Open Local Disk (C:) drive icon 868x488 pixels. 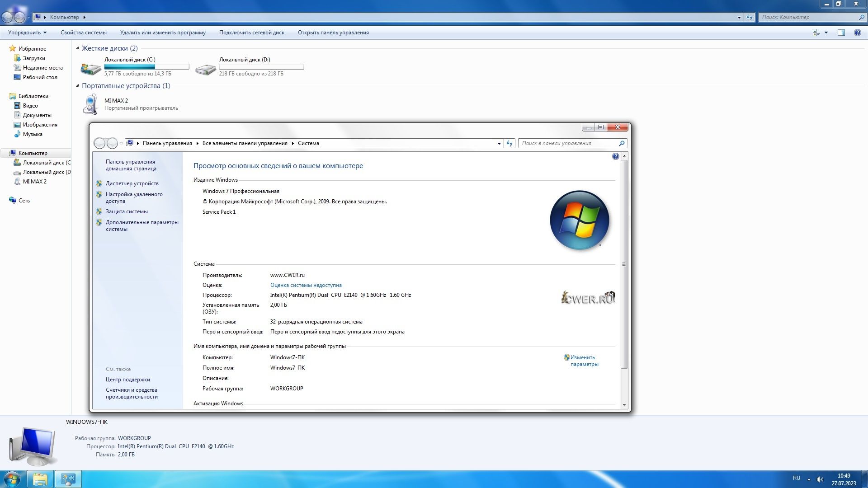(91, 68)
